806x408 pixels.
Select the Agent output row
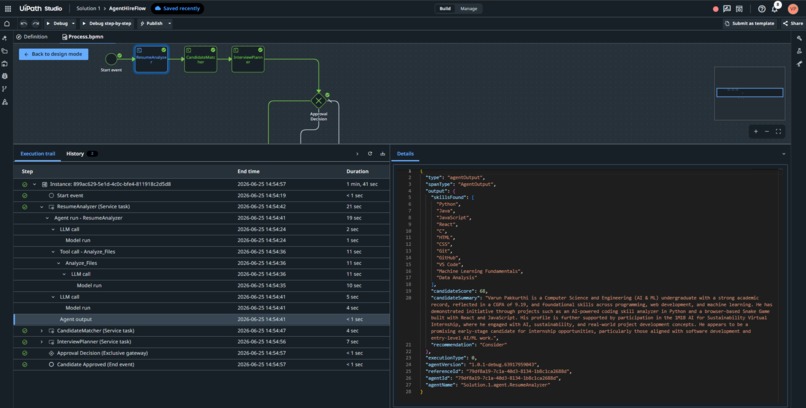pos(202,319)
